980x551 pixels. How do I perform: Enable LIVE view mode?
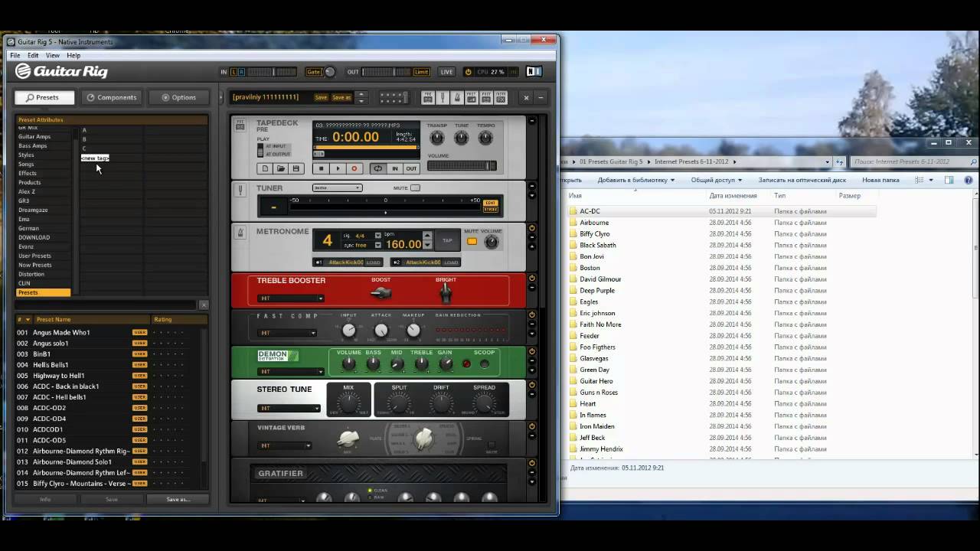tap(446, 72)
